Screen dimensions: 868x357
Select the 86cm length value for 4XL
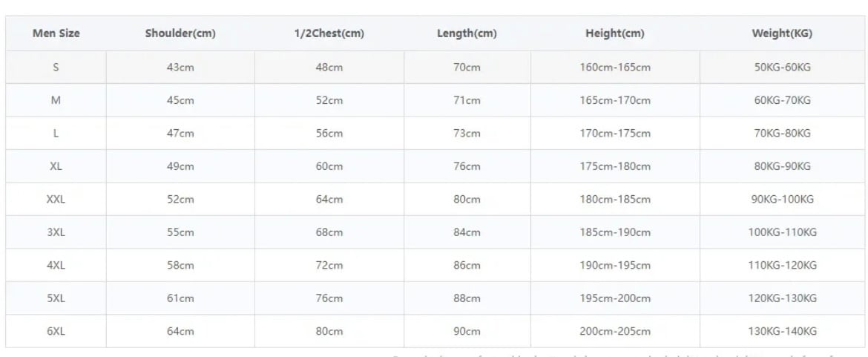point(467,266)
